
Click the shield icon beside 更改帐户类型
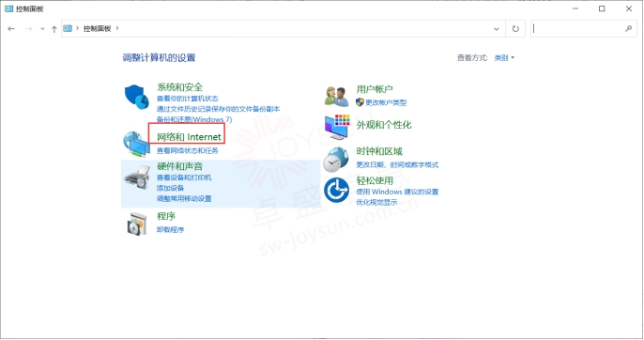360,102
